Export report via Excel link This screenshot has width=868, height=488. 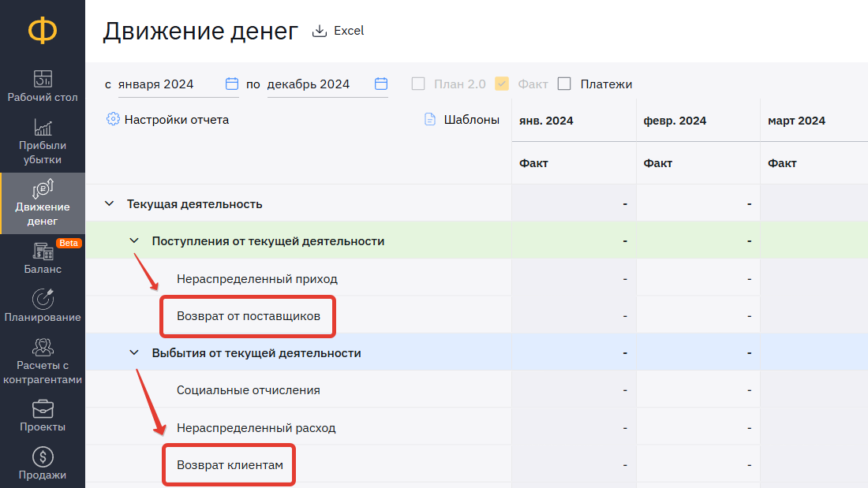tap(349, 31)
